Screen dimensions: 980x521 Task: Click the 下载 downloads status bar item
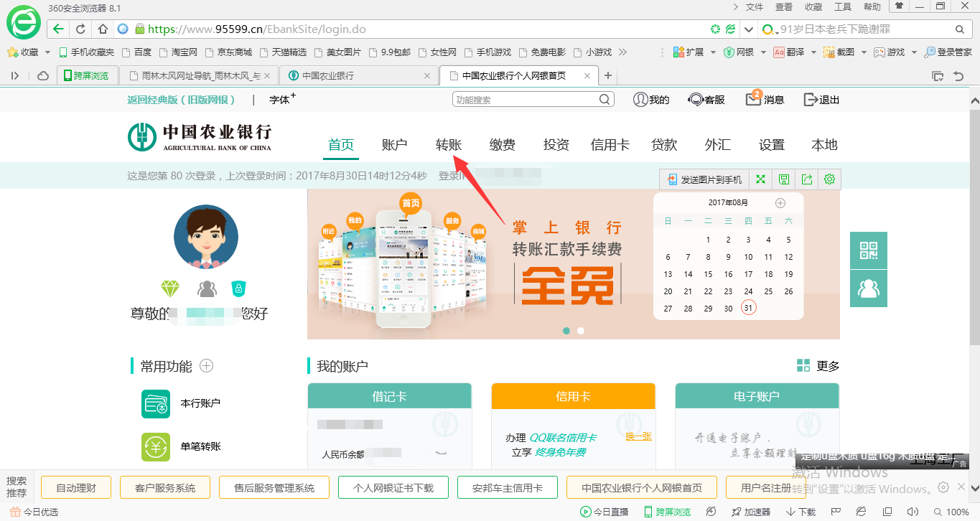[801, 512]
